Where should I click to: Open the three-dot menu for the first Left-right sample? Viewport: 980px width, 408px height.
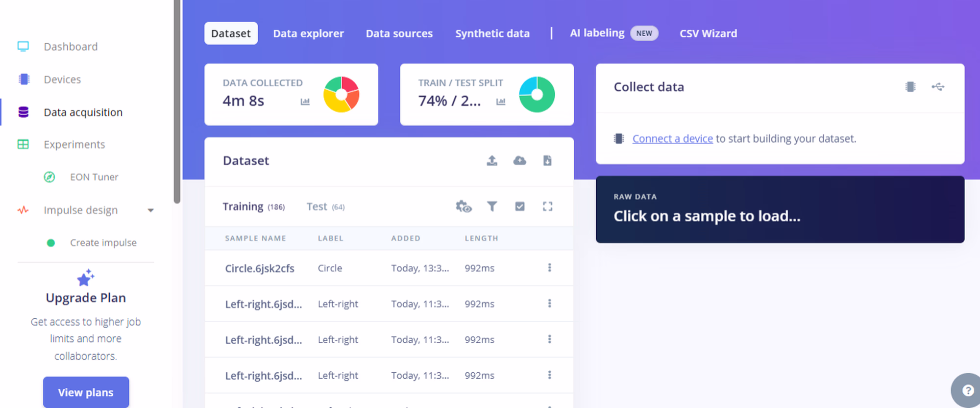point(549,304)
